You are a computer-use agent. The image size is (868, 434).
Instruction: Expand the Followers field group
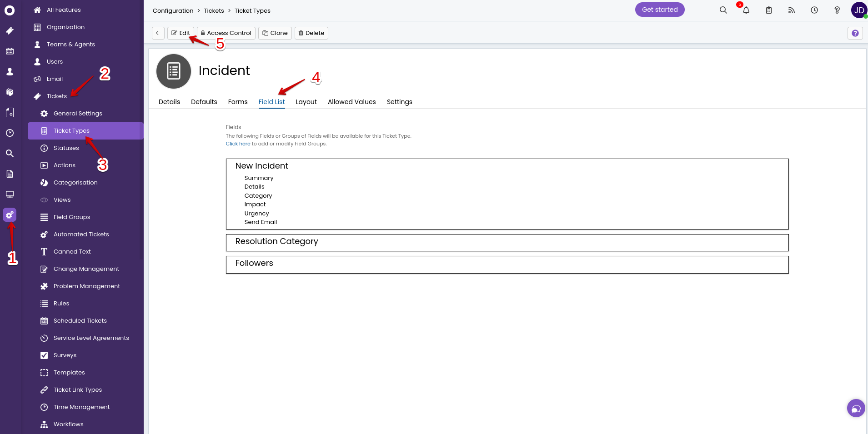254,264
